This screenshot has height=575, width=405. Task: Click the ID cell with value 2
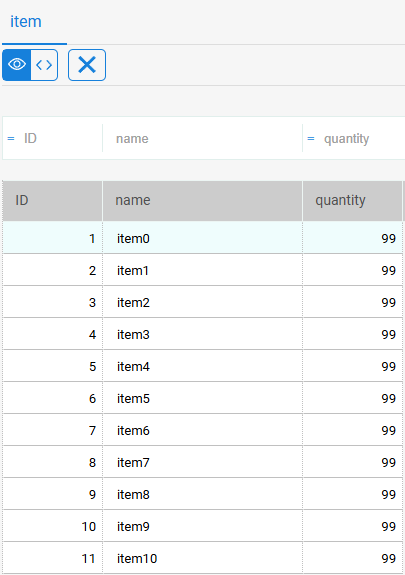click(x=52, y=271)
